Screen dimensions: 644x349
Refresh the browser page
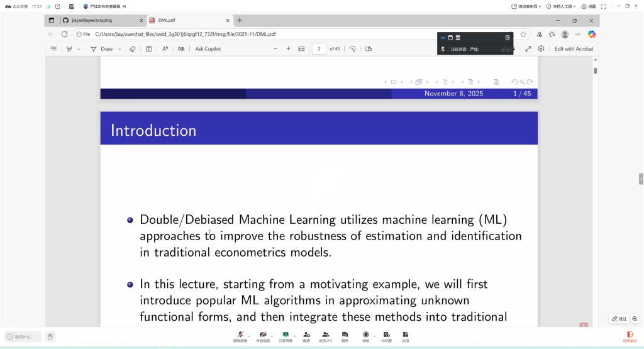click(64, 34)
